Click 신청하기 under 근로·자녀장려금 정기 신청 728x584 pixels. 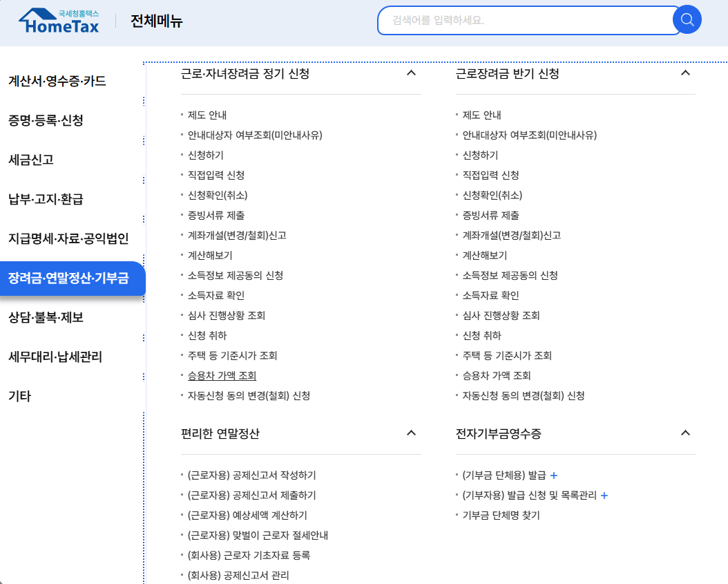(200, 156)
